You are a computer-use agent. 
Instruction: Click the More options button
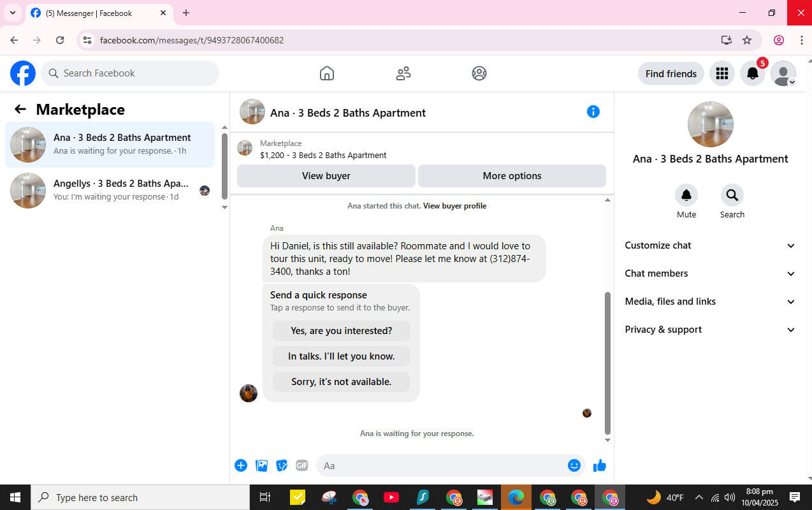(512, 176)
